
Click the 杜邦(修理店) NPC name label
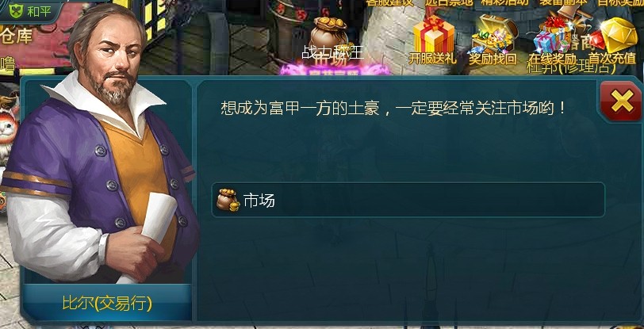click(x=572, y=66)
